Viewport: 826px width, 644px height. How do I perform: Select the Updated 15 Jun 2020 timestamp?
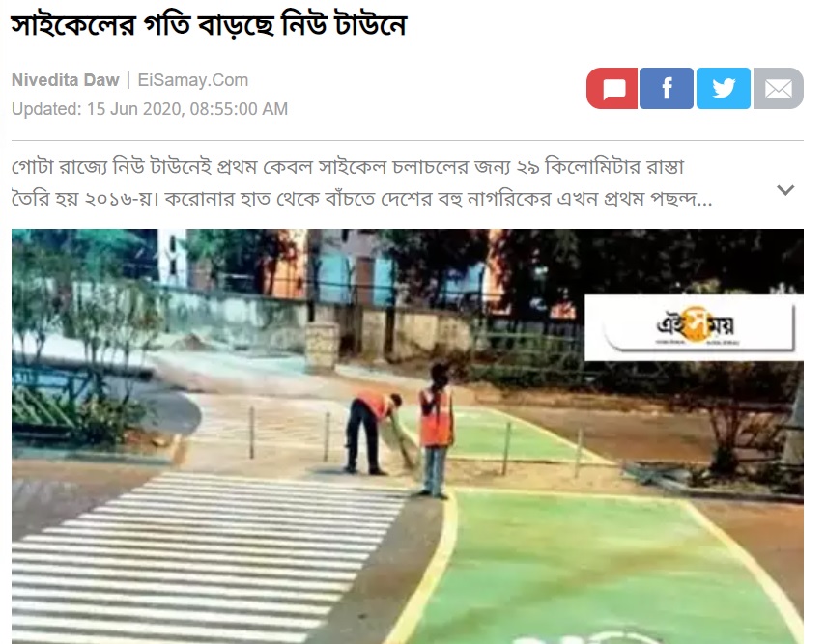[150, 109]
